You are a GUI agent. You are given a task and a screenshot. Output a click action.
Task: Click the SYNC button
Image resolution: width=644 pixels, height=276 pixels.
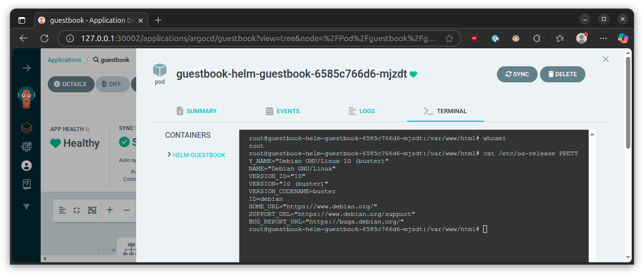point(517,74)
